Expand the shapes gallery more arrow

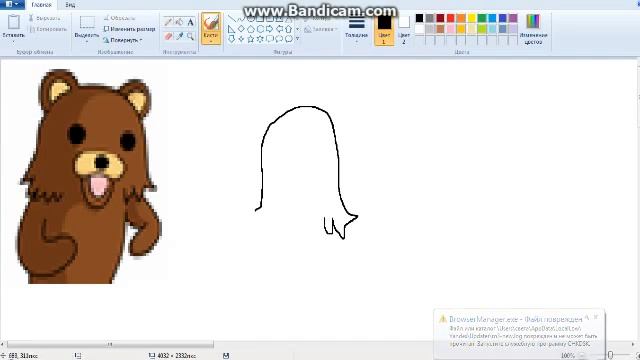(298, 39)
